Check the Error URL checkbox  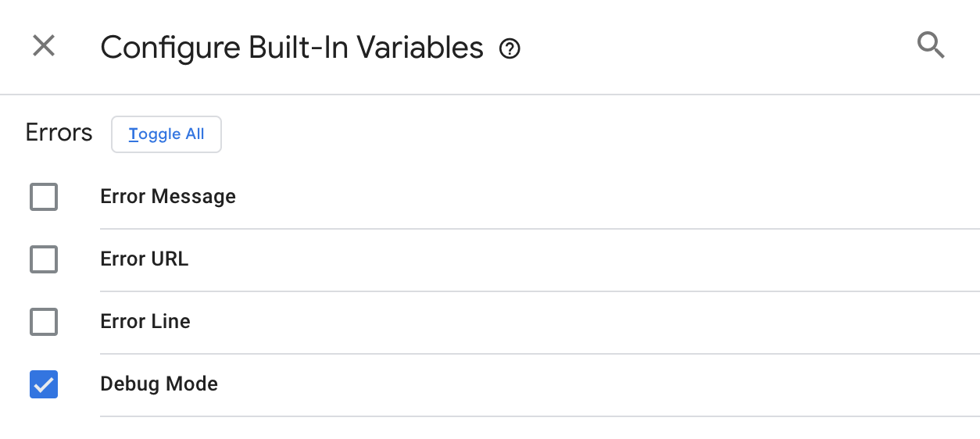(x=44, y=259)
